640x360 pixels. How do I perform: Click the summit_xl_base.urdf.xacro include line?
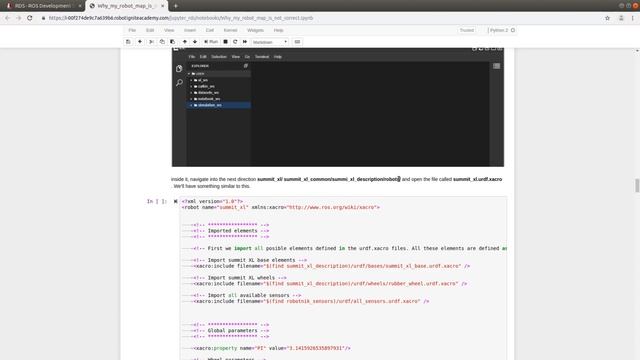pyautogui.click(x=331, y=266)
